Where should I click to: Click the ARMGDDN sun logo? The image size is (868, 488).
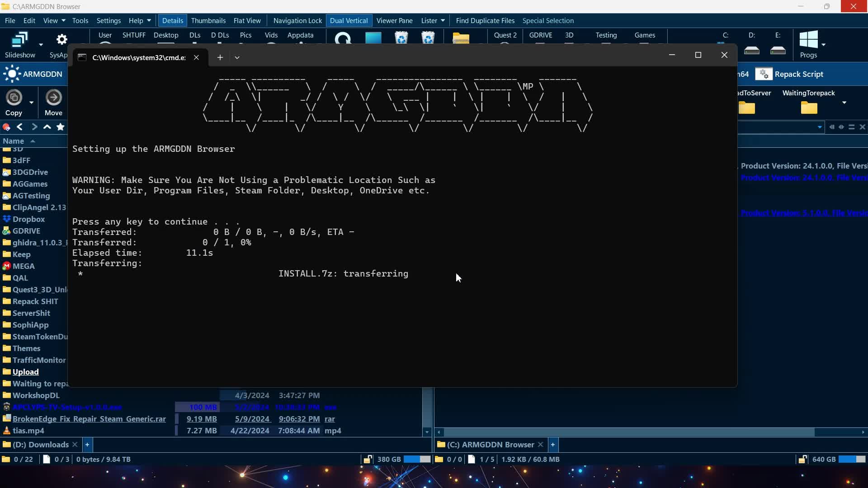(12, 74)
